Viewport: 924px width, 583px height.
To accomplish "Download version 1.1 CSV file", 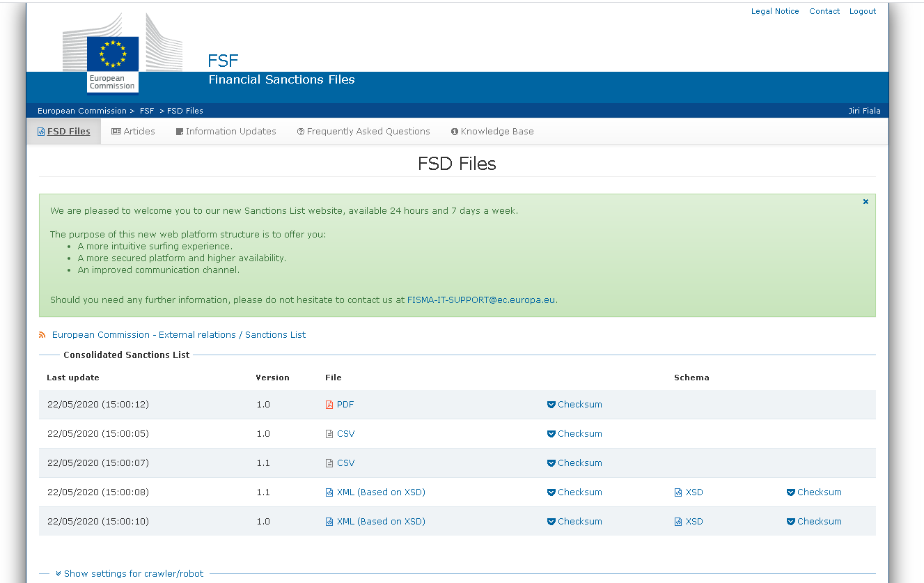I will click(x=345, y=463).
